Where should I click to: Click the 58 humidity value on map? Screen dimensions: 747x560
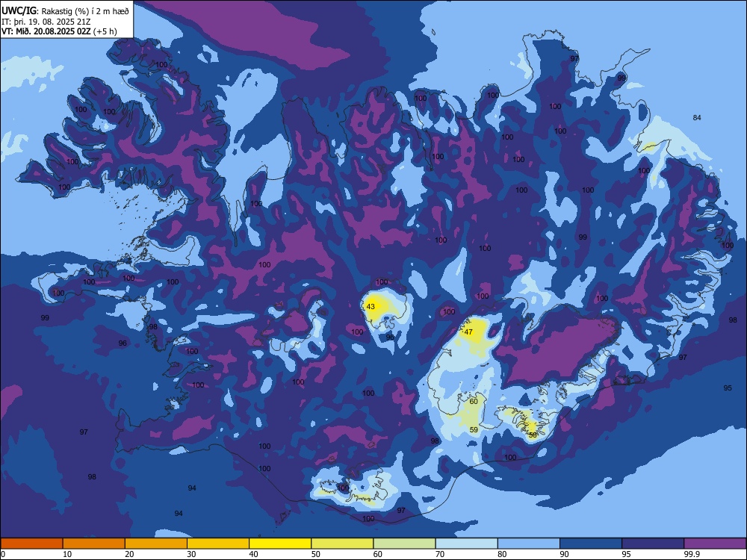coord(533,435)
